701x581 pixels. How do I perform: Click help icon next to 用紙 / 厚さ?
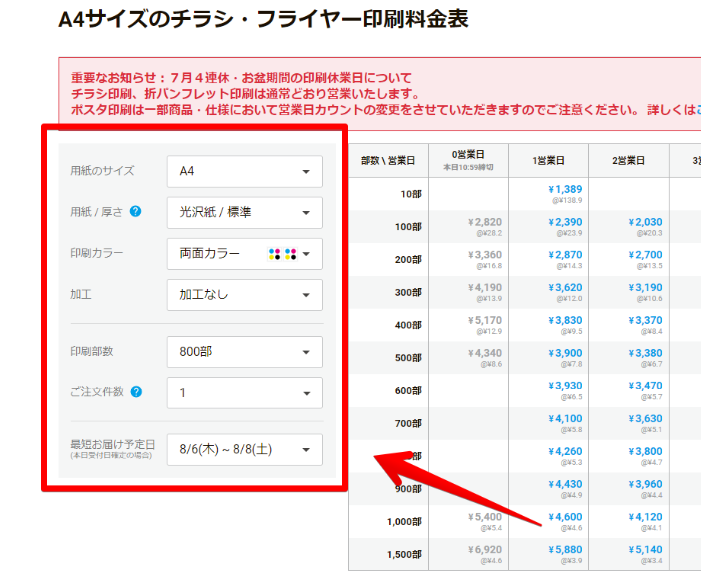coord(135,212)
